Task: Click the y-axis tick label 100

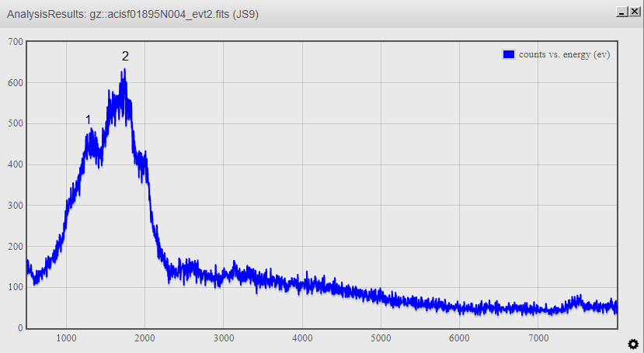Action: tap(15, 287)
